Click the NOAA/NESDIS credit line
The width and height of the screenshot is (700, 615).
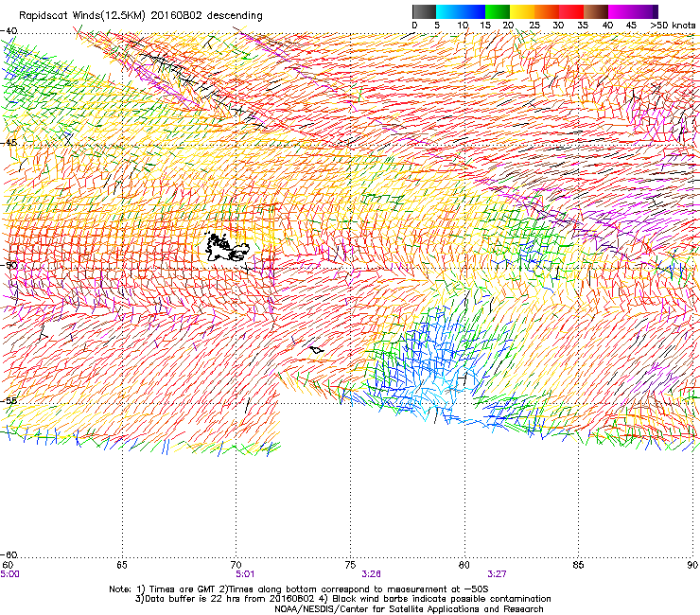409,609
